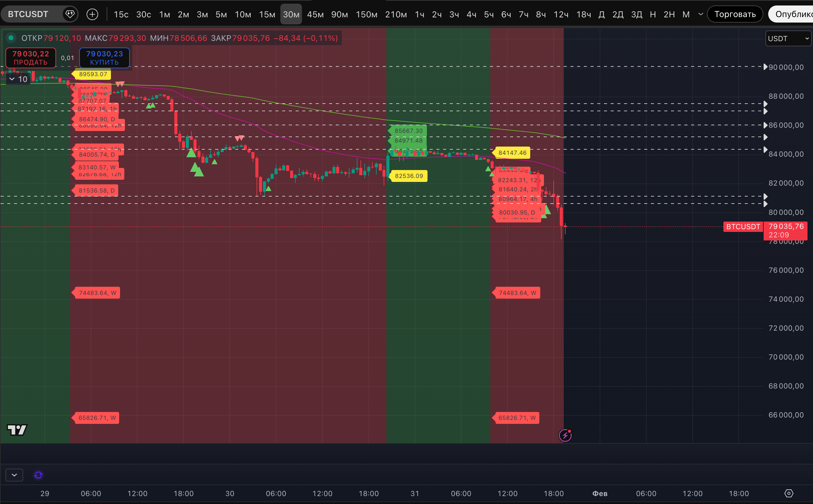The image size is (813, 504).
Task: Click the Торговать button
Action: coord(735,14)
